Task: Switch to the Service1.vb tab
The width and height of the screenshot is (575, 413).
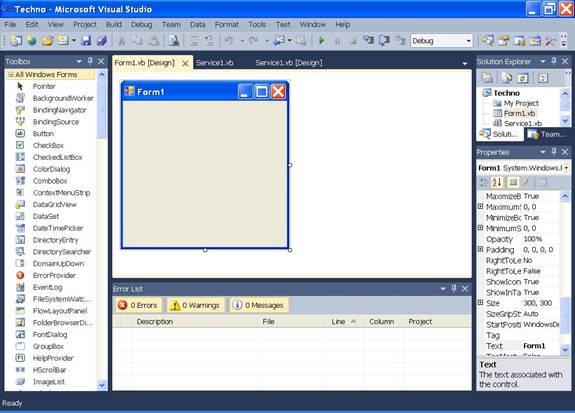Action: click(215, 63)
